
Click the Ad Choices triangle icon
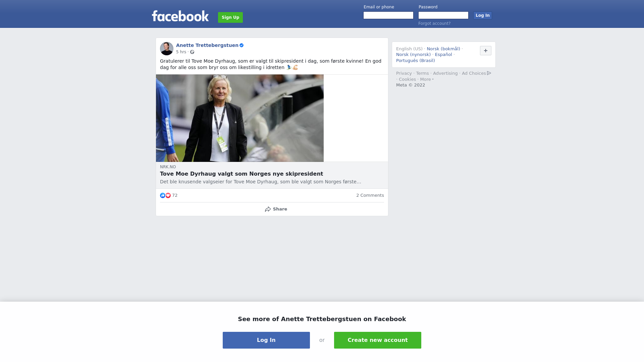(489, 73)
